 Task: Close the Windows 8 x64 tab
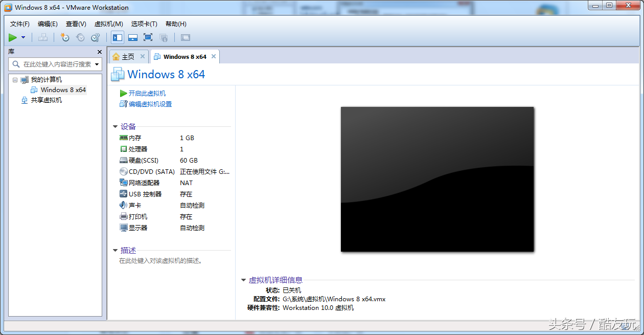pos(214,56)
